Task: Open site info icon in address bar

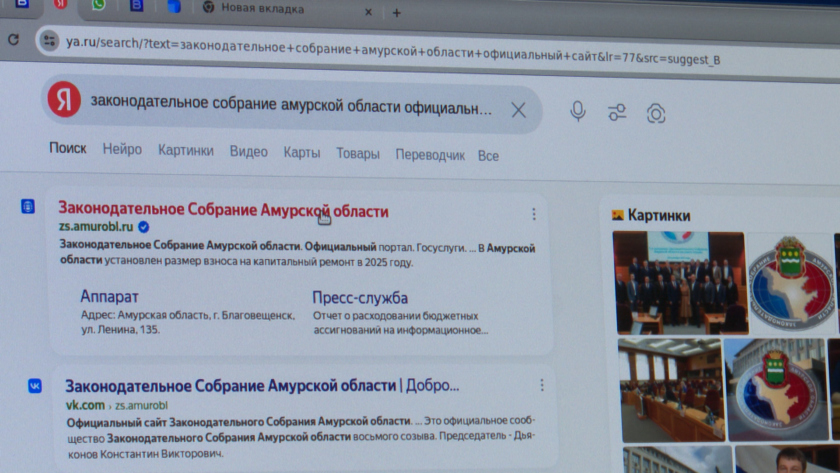Action: click(x=49, y=41)
